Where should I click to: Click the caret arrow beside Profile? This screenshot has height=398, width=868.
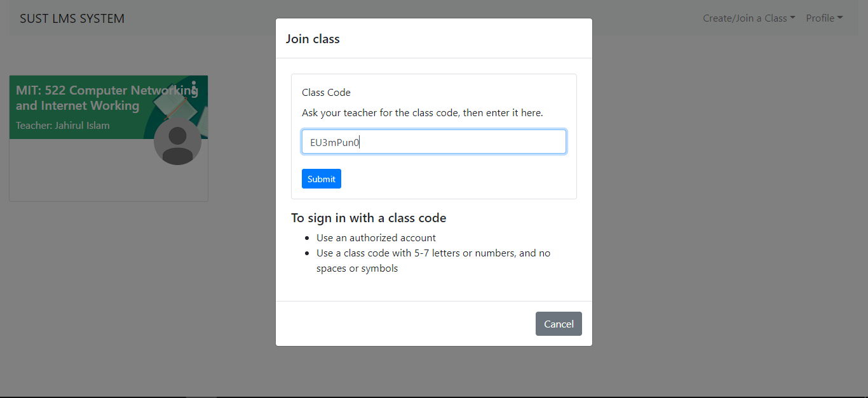[x=840, y=18]
